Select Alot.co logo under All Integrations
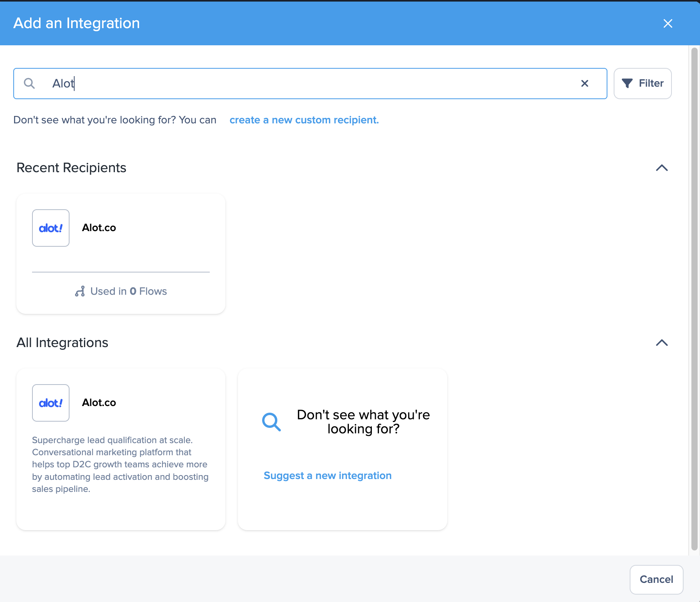The image size is (700, 602). (51, 403)
